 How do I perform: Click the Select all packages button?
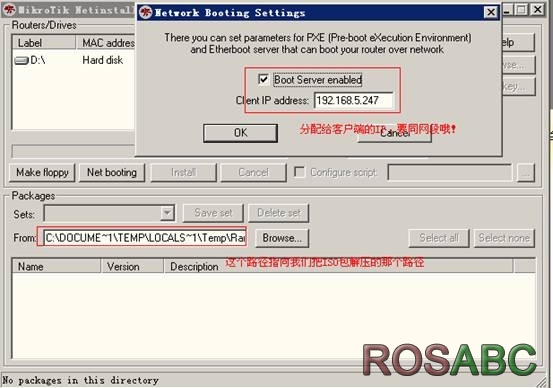[439, 238]
